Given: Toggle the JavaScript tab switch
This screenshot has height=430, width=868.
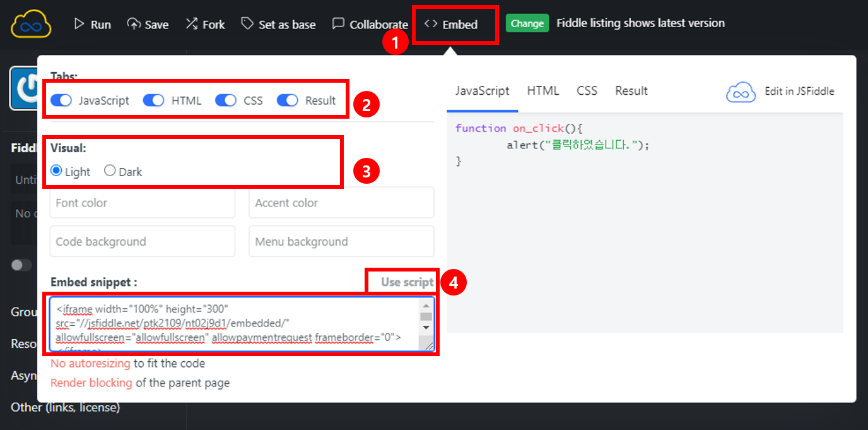Looking at the screenshot, I should point(61,100).
